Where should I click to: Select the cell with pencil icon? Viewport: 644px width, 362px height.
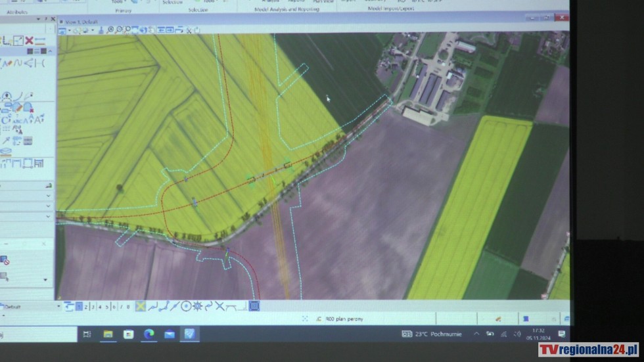click(17, 108)
